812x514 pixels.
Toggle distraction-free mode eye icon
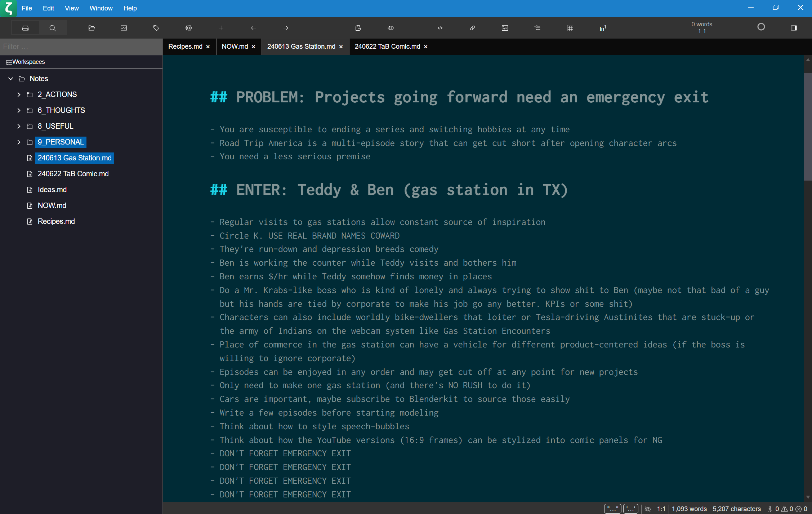click(x=391, y=28)
